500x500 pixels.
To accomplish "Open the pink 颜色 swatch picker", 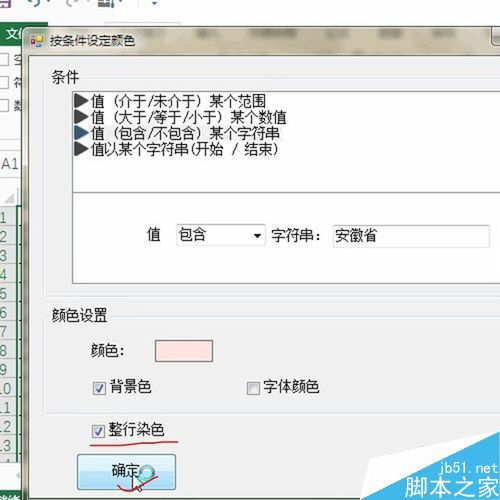I will (184, 351).
